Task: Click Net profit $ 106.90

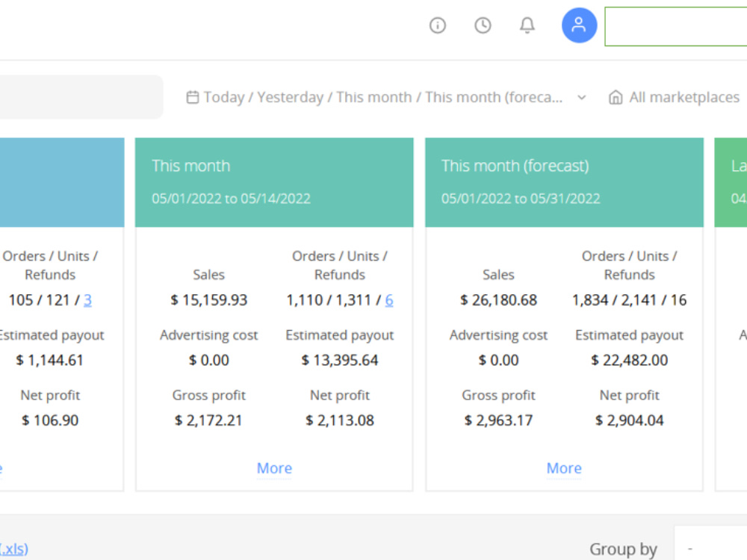Action: point(50,420)
